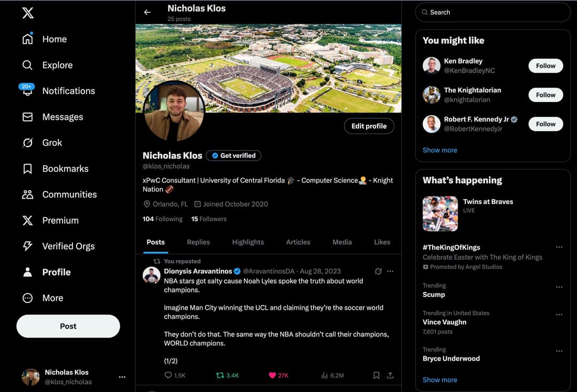
Task: Open Messages envelope icon
Action: click(28, 117)
